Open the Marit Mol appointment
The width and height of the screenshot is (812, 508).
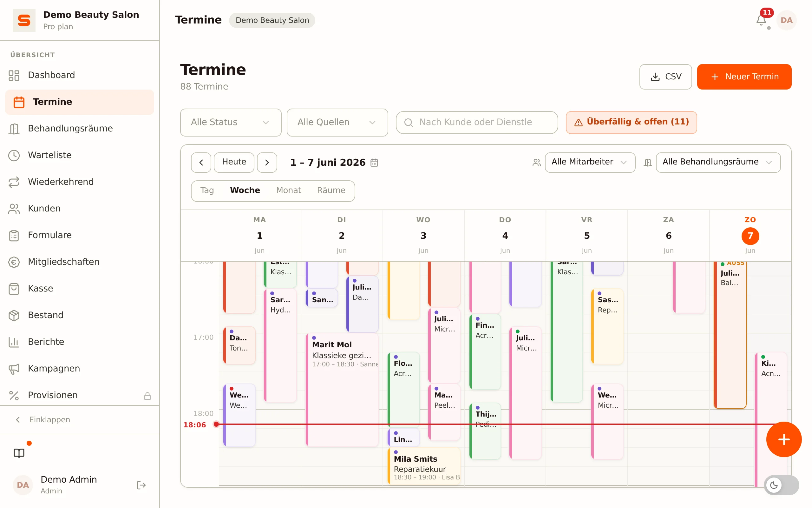342,390
